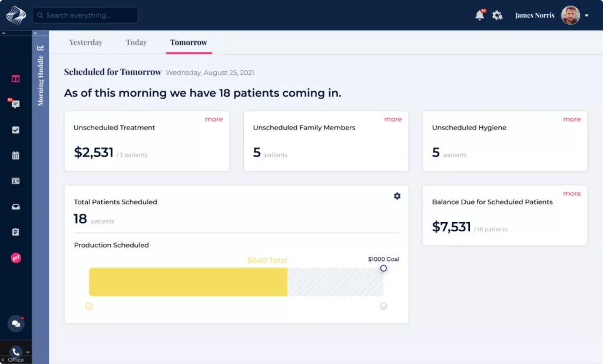603x364 pixels.
Task: Expand the James Norris user menu arrow
Action: click(x=587, y=16)
